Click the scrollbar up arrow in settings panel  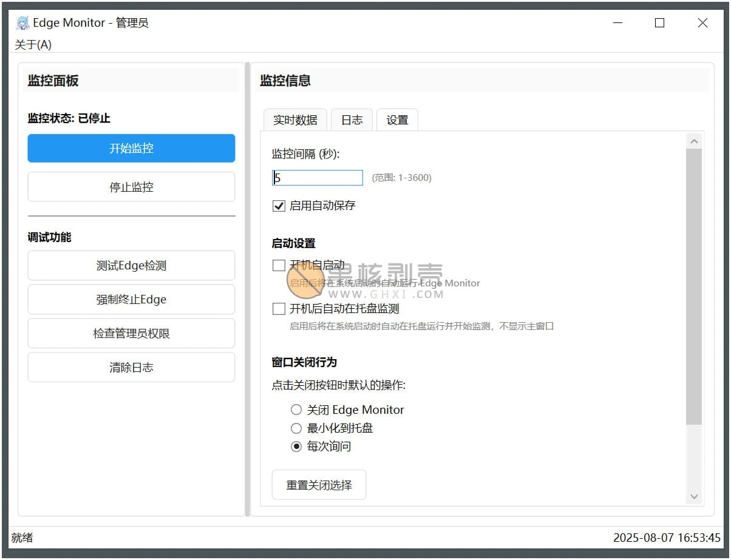pyautogui.click(x=694, y=140)
